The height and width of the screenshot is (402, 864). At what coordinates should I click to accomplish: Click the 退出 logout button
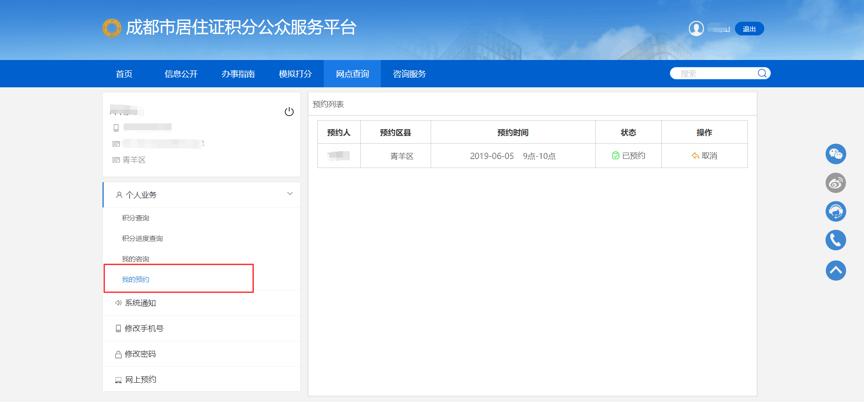coord(749,29)
